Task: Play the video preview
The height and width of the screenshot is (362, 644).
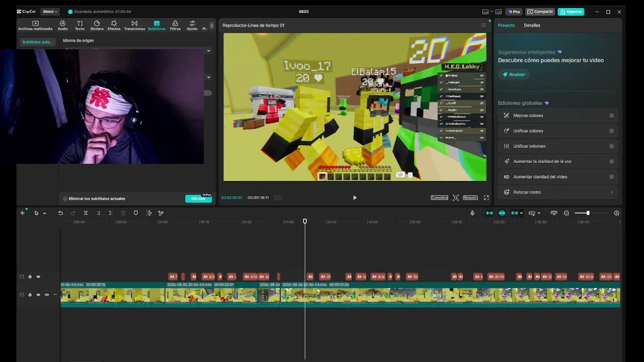Action: point(355,198)
